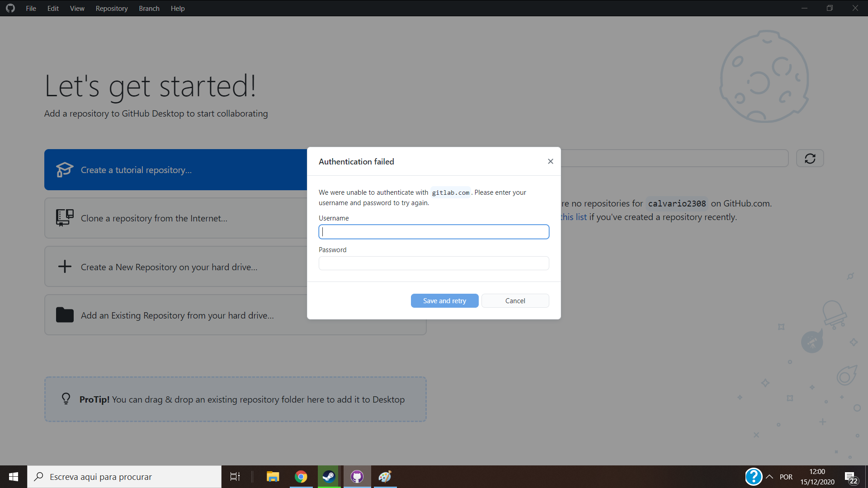The image size is (868, 488).
Task: Click Create a tutorial repository button
Action: tap(176, 170)
